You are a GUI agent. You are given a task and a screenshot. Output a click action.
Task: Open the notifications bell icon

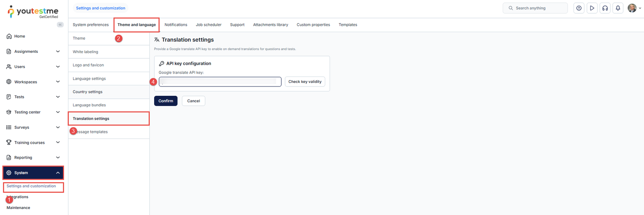(618, 8)
